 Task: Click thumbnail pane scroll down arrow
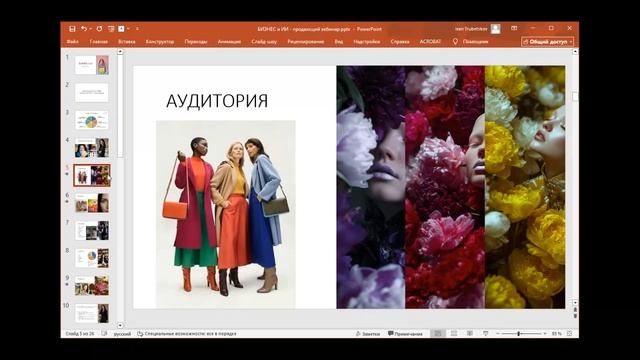[120, 325]
